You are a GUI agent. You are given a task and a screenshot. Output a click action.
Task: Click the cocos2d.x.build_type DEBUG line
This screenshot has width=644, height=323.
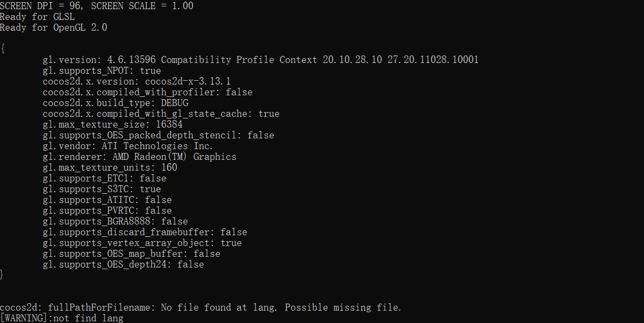[x=115, y=103]
